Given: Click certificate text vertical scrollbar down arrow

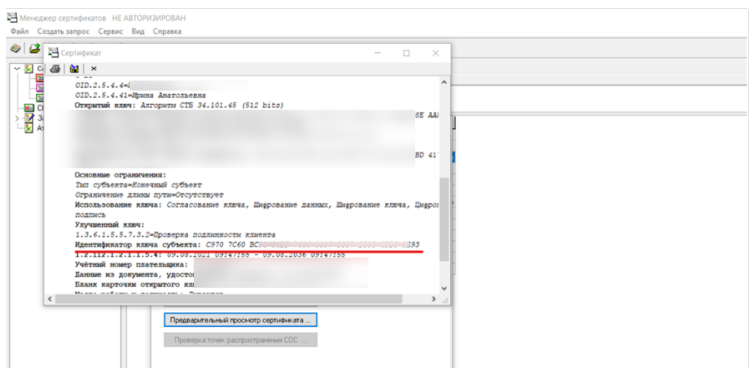Looking at the screenshot, I should 444,288.
